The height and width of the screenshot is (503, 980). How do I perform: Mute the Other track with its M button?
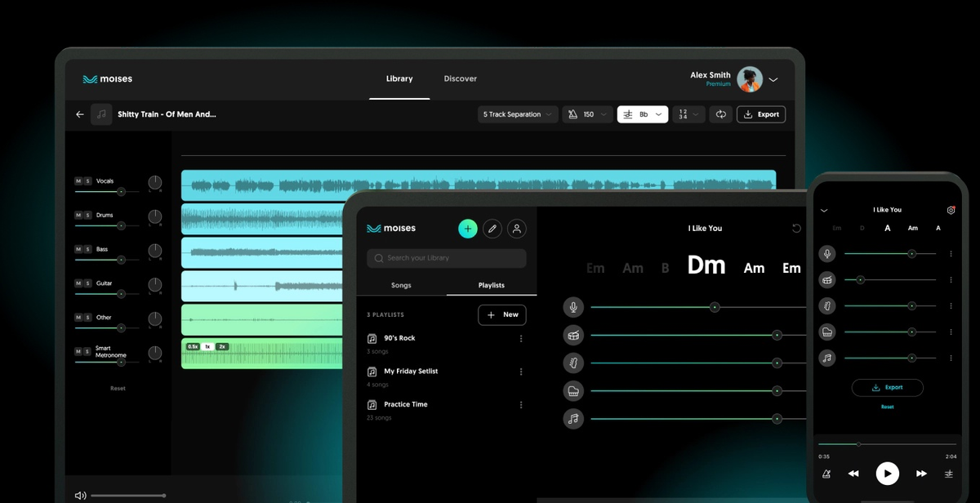(79, 317)
